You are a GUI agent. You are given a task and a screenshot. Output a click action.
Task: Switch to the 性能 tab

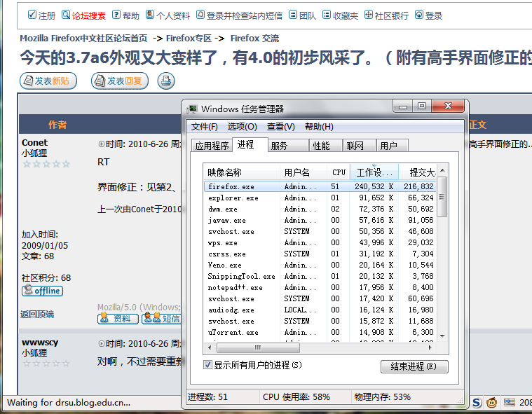(326, 146)
